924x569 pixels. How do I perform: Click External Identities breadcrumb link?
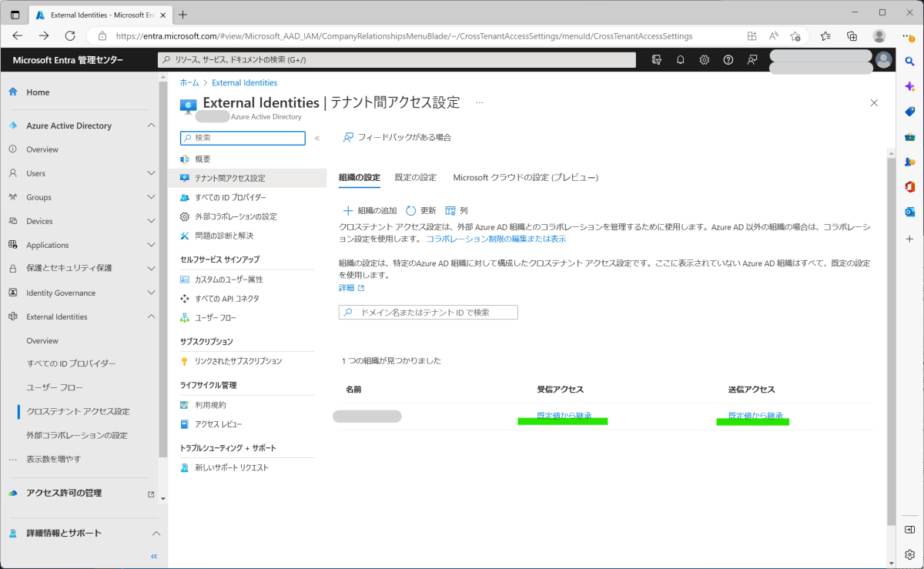click(245, 82)
